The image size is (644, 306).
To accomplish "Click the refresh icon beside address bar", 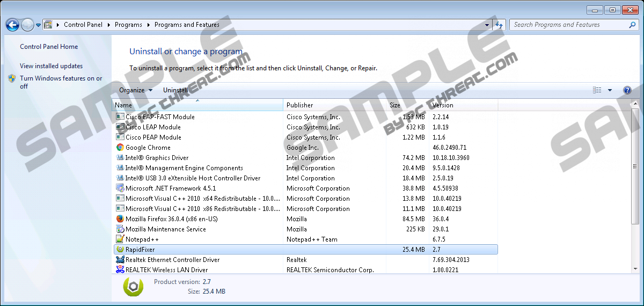I will pyautogui.click(x=500, y=25).
